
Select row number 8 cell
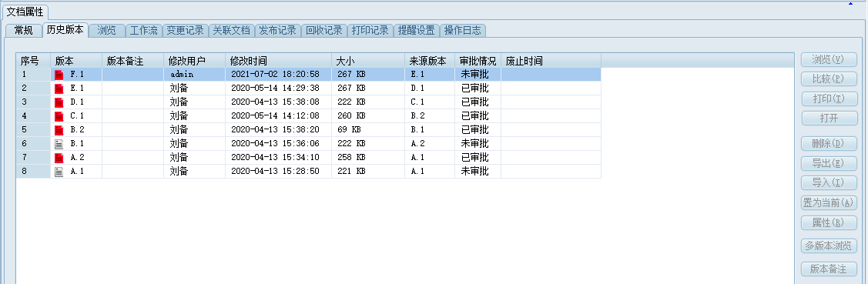point(33,171)
